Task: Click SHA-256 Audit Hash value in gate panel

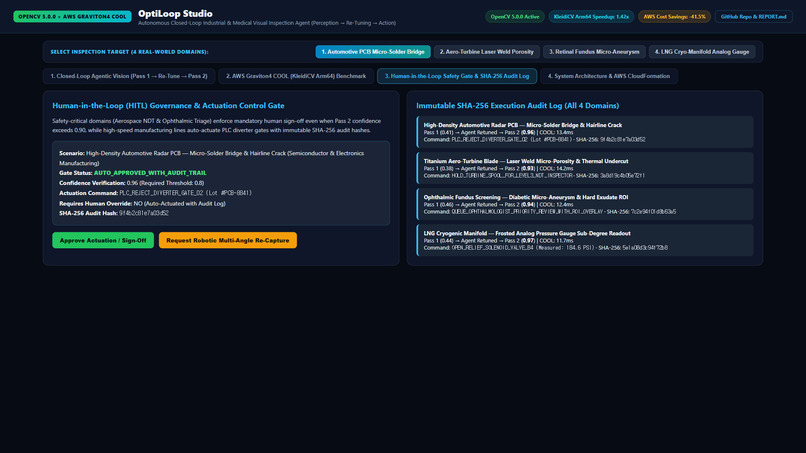Action: 144,213
